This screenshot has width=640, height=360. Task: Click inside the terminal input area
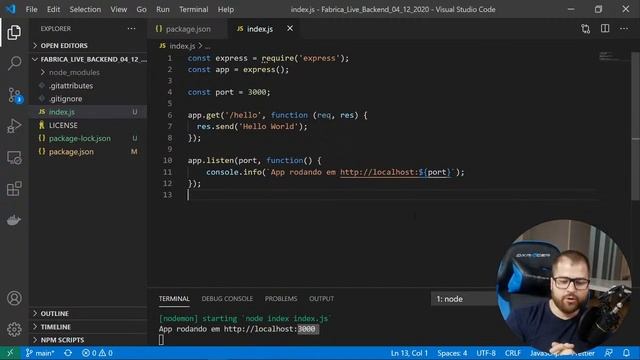tap(161, 340)
